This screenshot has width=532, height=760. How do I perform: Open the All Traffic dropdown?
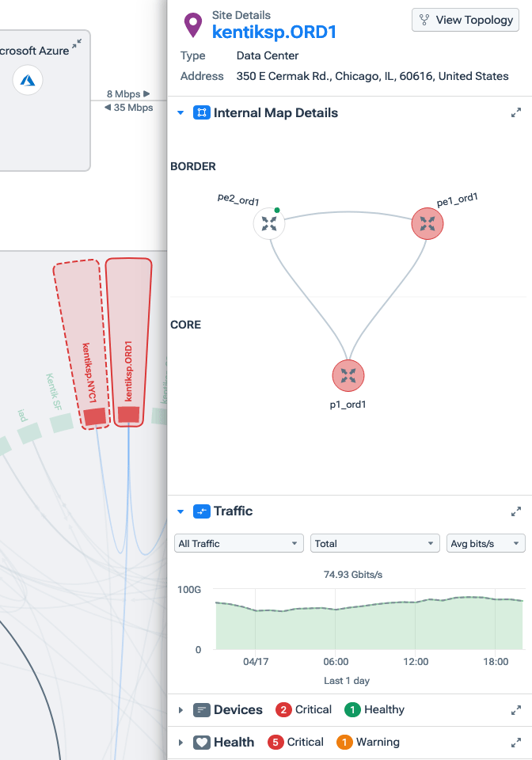point(239,543)
